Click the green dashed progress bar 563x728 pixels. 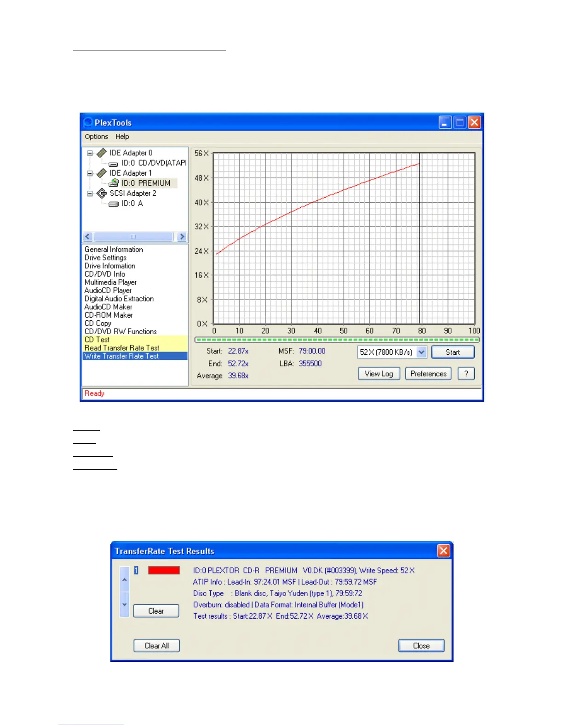coord(337,340)
